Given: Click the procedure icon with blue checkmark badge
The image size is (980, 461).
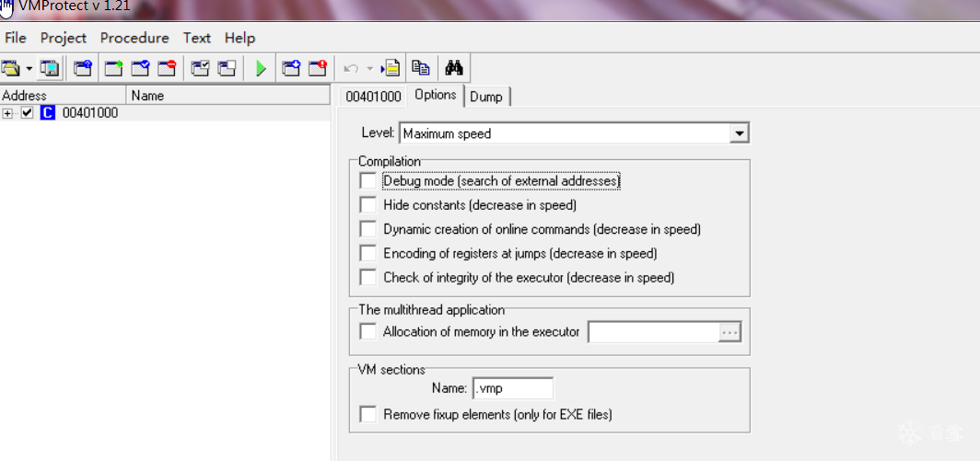Looking at the screenshot, I should pyautogui.click(x=140, y=68).
